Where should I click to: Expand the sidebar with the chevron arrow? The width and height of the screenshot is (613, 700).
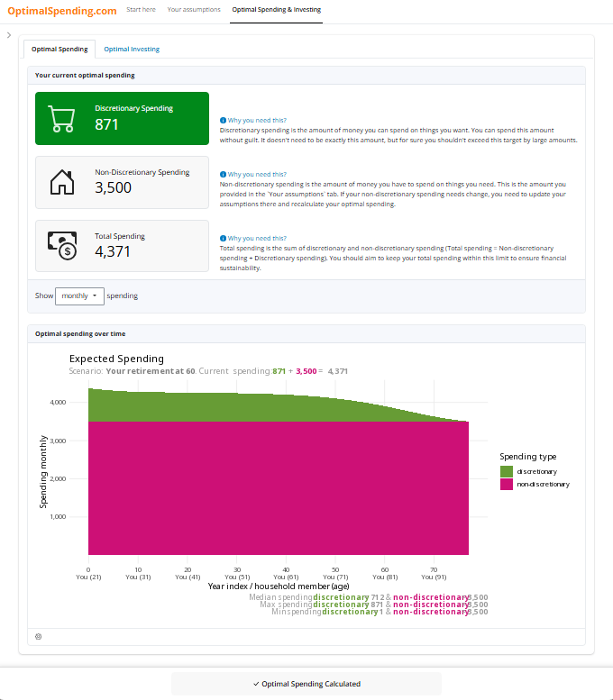(8, 35)
